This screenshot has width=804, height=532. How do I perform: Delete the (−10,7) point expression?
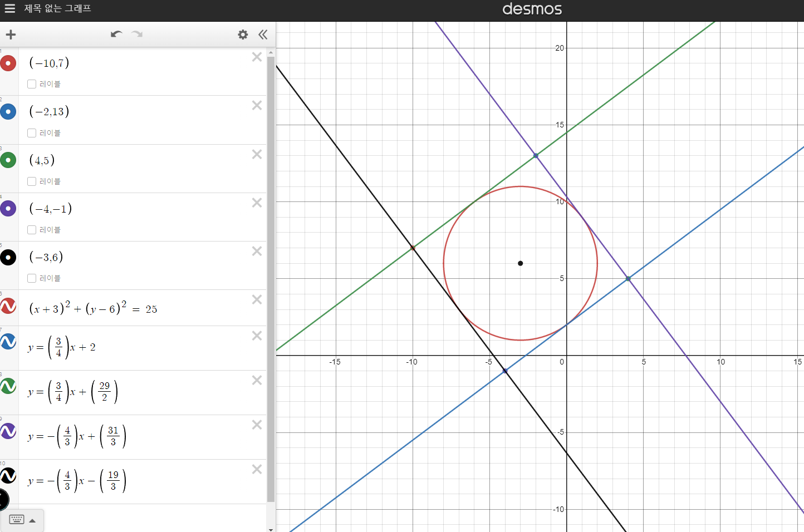pos(257,57)
